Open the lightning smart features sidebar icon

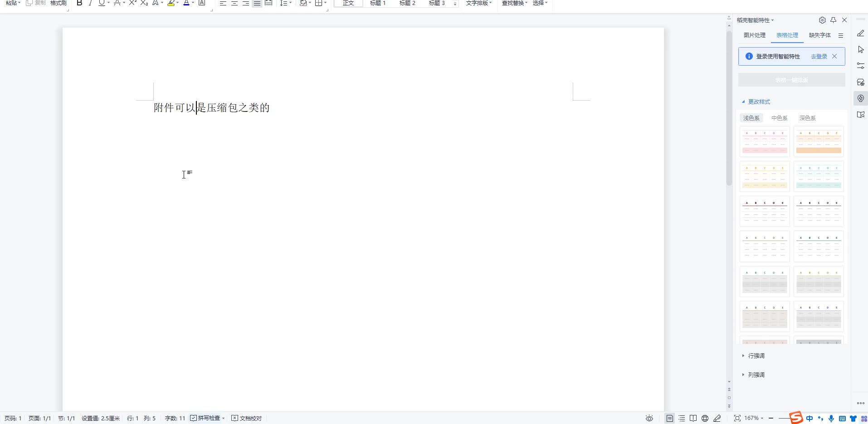pos(860,98)
